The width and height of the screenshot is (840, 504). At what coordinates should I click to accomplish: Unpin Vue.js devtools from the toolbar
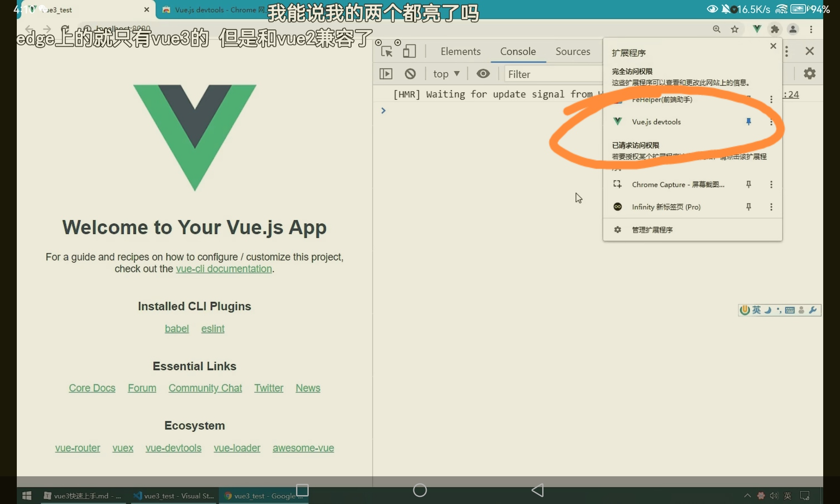[748, 122]
